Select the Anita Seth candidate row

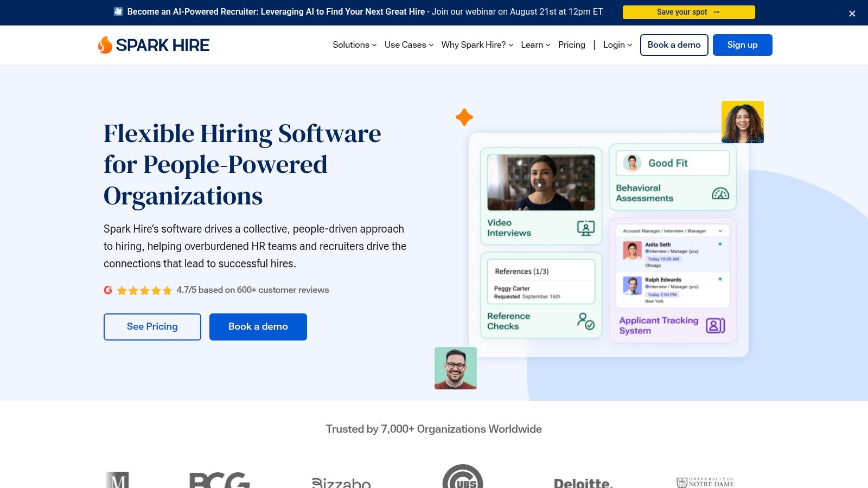pyautogui.click(x=673, y=255)
